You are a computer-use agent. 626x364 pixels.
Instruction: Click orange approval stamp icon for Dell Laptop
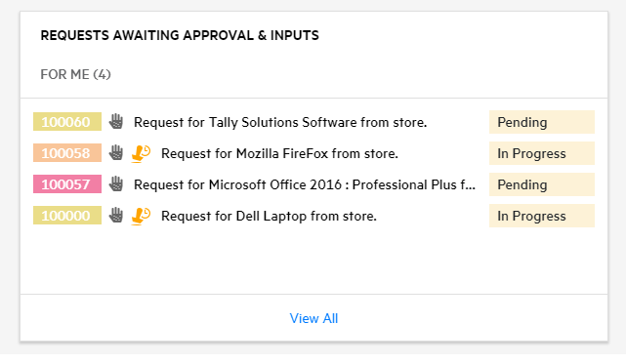[x=141, y=217]
